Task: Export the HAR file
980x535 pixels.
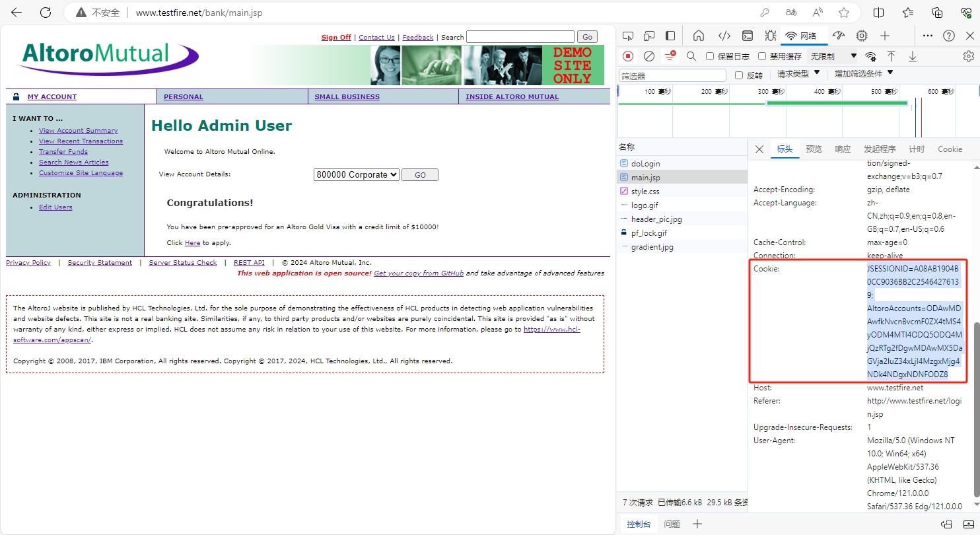Action: pyautogui.click(x=913, y=56)
